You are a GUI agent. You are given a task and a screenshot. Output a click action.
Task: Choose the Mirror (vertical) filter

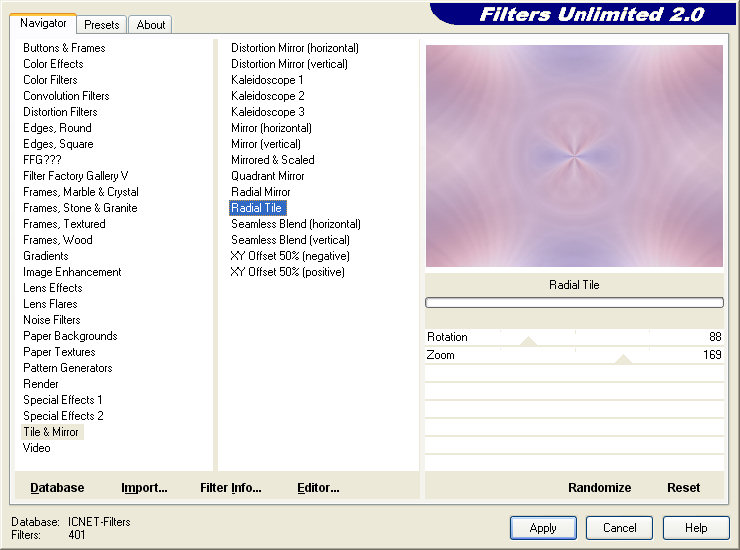pos(266,144)
